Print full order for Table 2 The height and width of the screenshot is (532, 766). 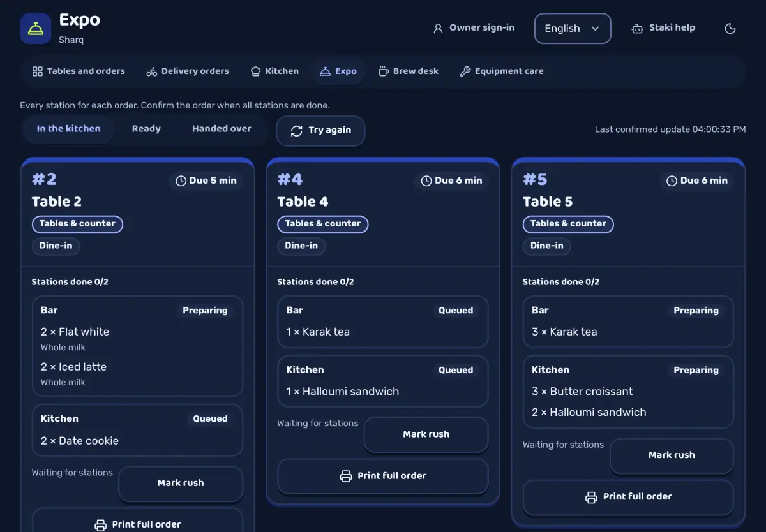[x=137, y=520]
